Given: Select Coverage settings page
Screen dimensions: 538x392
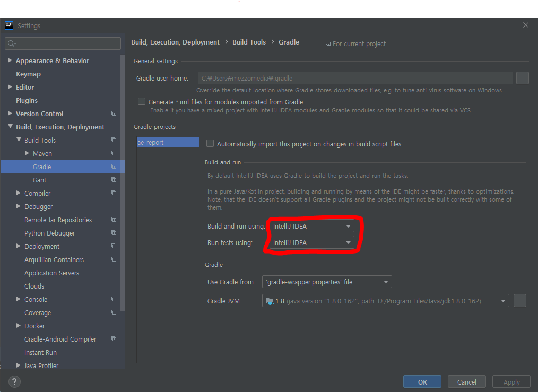Looking at the screenshot, I should (x=38, y=313).
